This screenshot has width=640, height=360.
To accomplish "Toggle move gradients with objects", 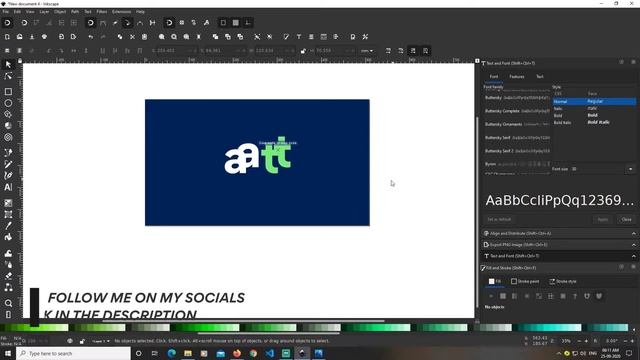I will click(x=413, y=51).
